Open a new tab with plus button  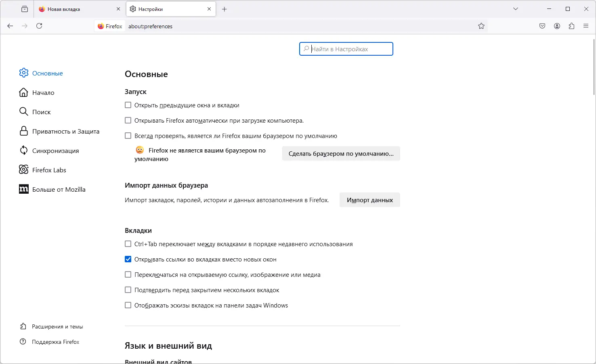[x=225, y=9]
